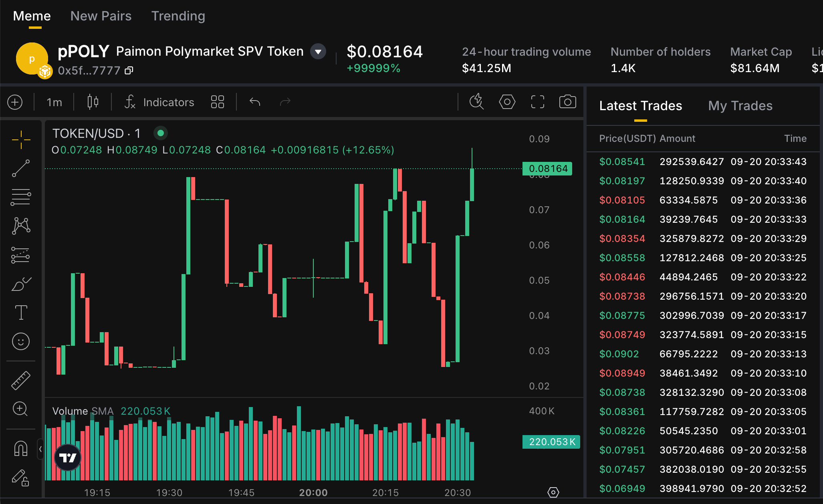Screen dimensions: 823x504
Task: Open the time axis settings gear
Action: click(553, 492)
